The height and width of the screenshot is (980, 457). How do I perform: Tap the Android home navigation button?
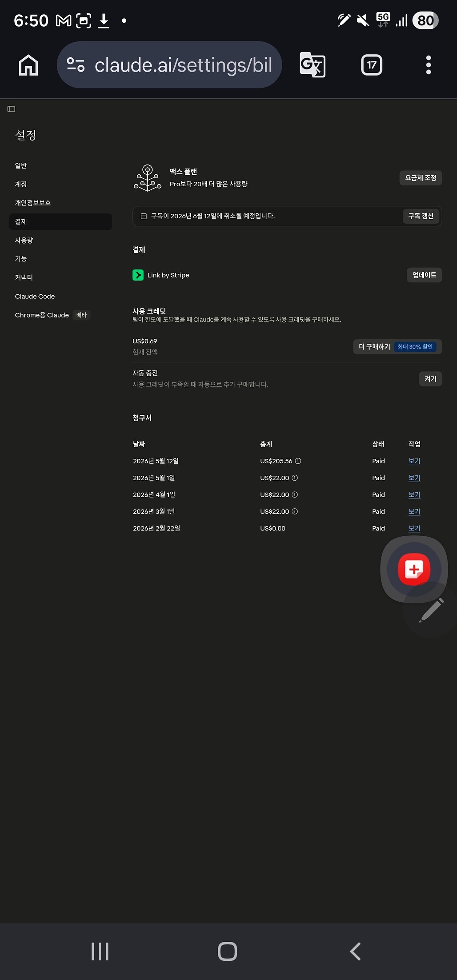point(228,952)
